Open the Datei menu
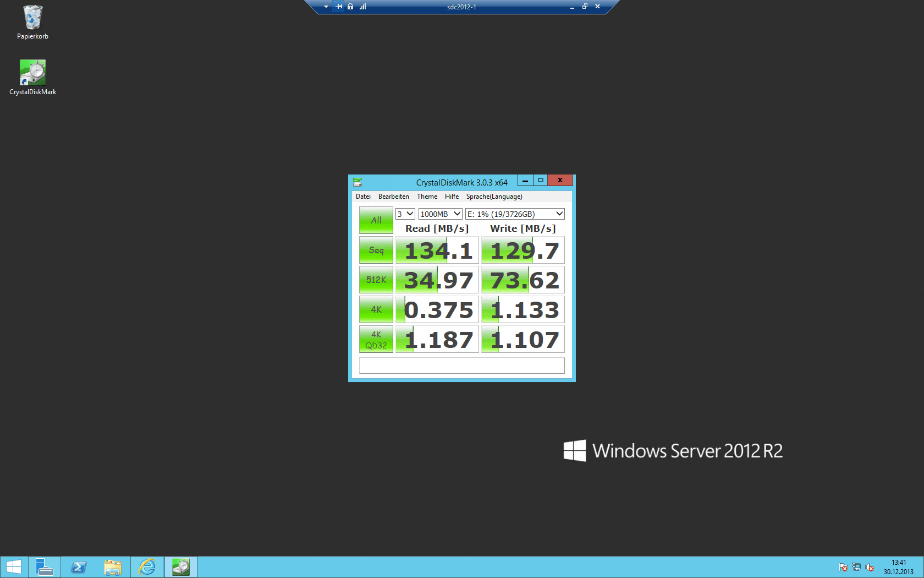 tap(363, 197)
